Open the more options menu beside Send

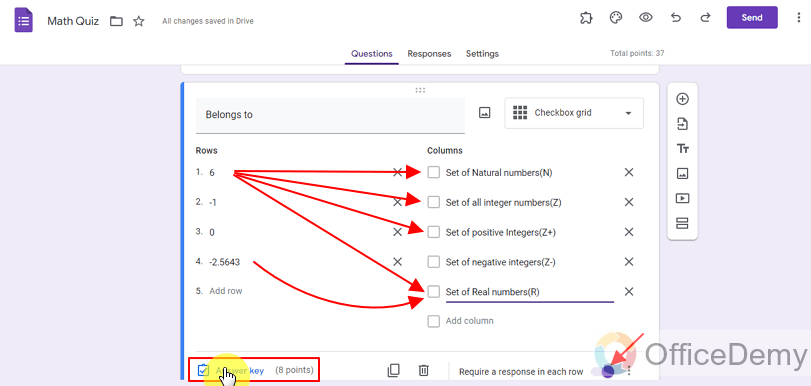(798, 18)
